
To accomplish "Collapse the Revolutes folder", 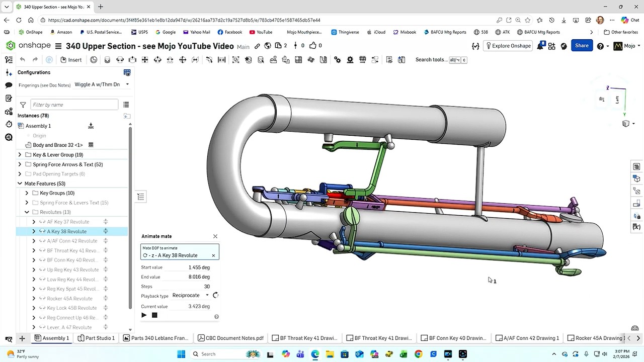I will click(27, 212).
